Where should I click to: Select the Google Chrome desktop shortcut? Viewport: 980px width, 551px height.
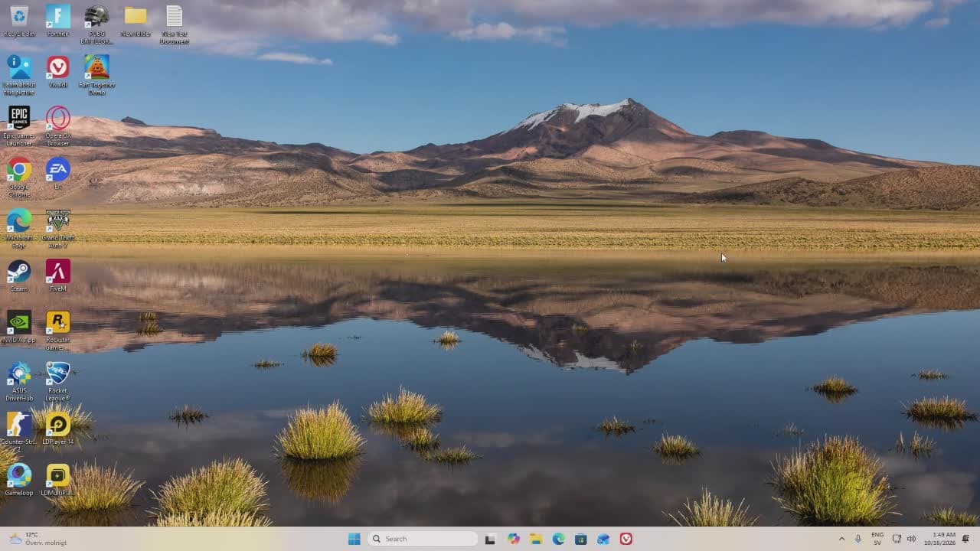[x=19, y=178]
